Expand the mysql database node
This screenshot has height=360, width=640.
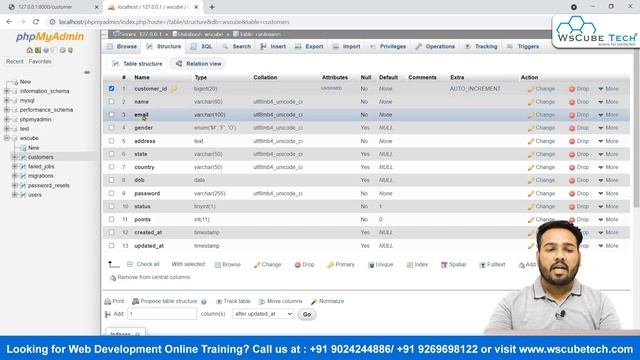[7, 100]
